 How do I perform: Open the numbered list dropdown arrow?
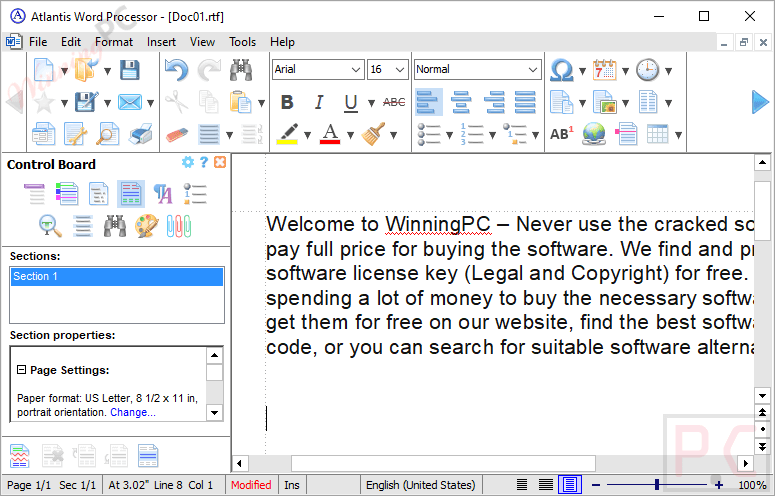[x=492, y=134]
